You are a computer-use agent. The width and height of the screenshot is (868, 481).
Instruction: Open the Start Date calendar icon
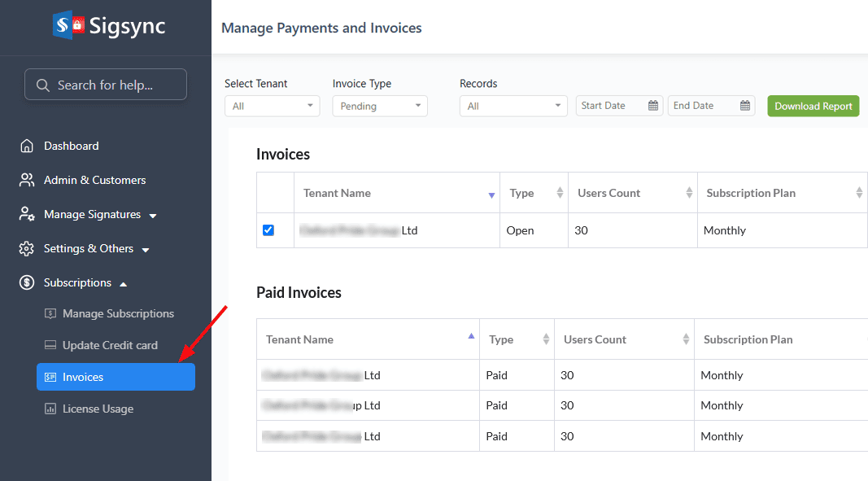[653, 106]
